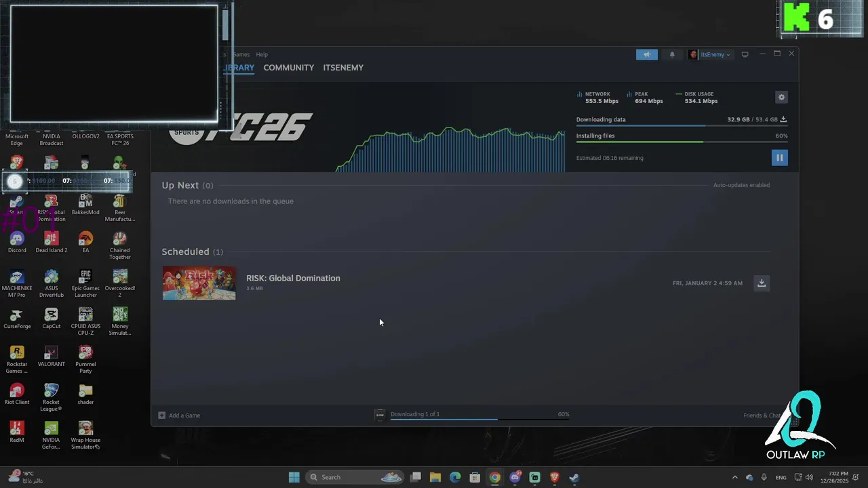
Task: Open Google Chrome from taskbar
Action: [x=495, y=477]
